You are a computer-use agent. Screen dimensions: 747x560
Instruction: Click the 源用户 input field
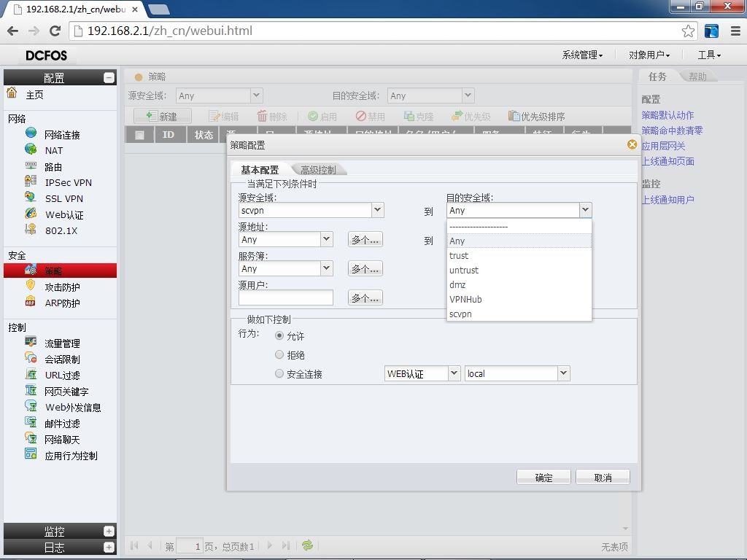[286, 297]
